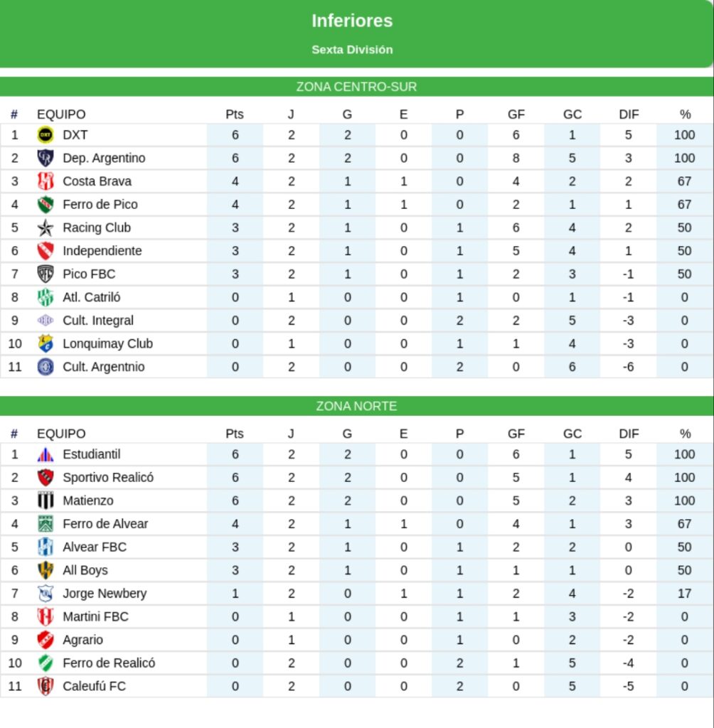The height and width of the screenshot is (728, 714).
Task: Click the Lonquimay Club crest icon
Action: pyautogui.click(x=46, y=343)
